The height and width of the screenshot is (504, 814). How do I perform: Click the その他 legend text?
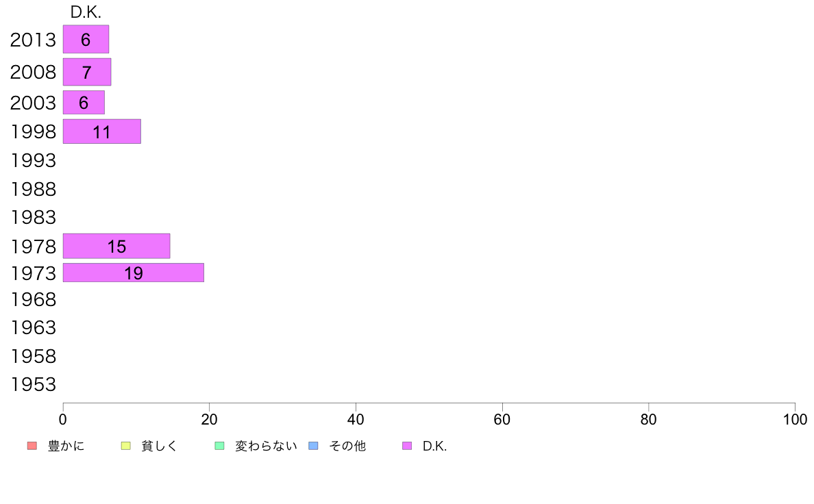(x=347, y=446)
